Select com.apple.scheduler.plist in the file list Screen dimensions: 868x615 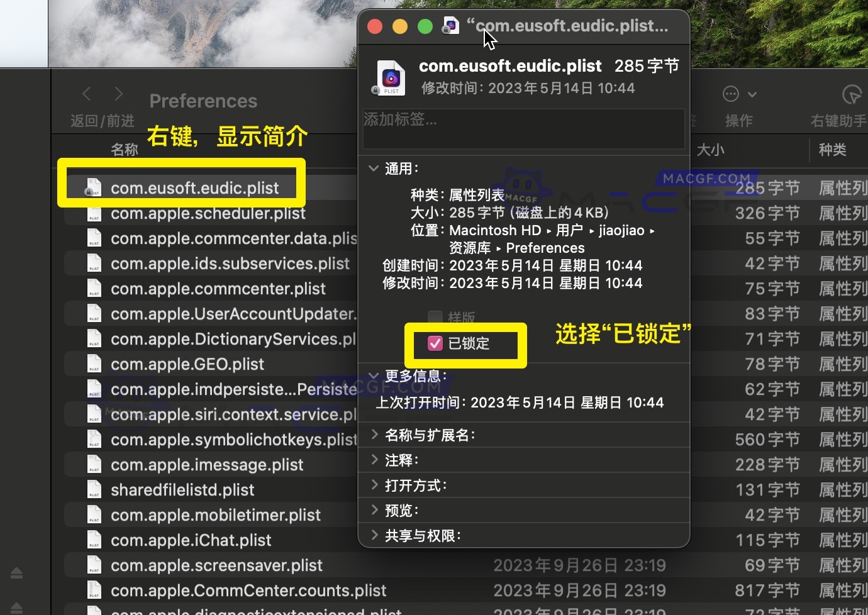[208, 213]
